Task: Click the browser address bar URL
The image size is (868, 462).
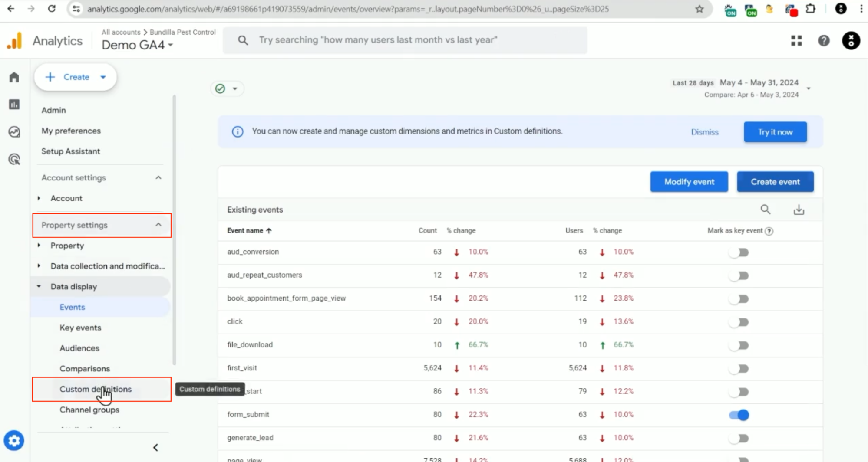Action: click(348, 9)
